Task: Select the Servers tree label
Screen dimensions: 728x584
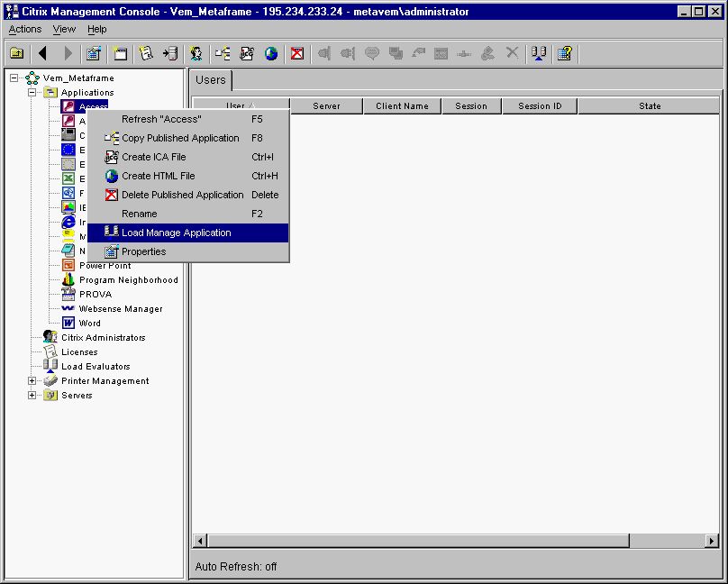Action: pos(77,395)
